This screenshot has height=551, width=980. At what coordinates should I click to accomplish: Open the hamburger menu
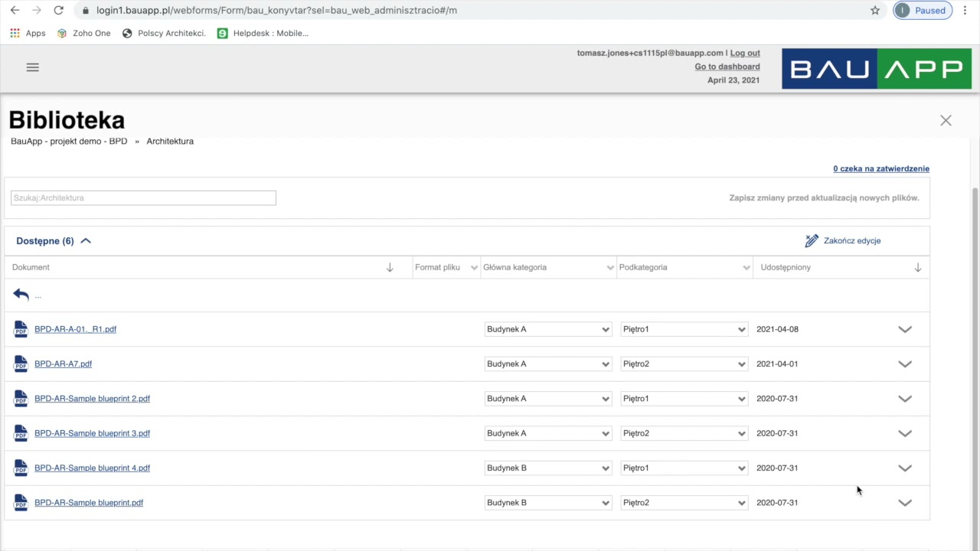pos(32,67)
